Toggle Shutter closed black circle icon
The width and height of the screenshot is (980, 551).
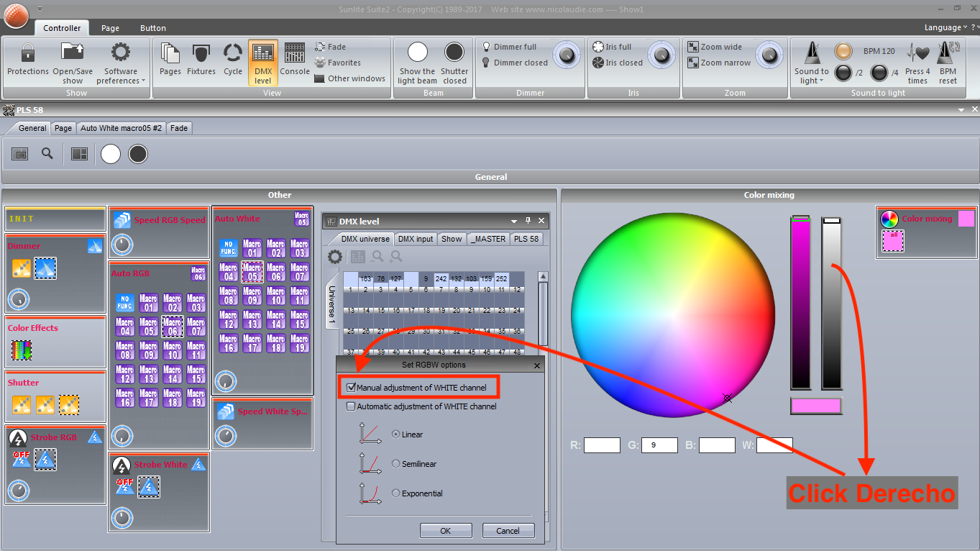454,53
